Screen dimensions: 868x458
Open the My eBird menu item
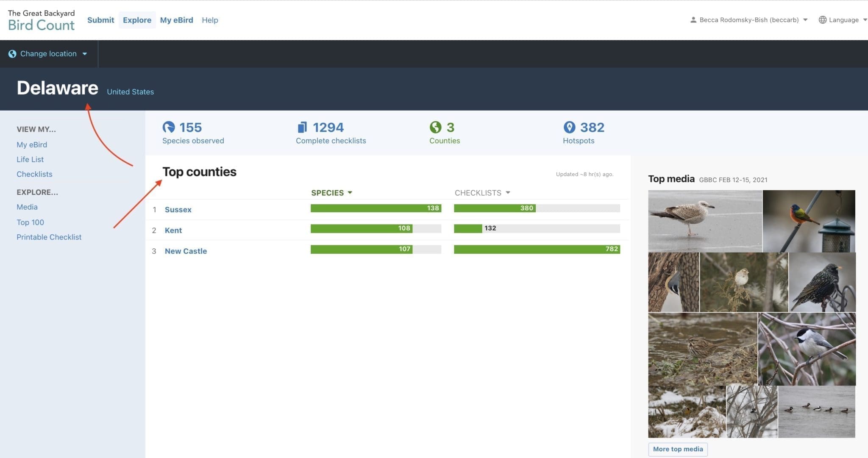(176, 20)
